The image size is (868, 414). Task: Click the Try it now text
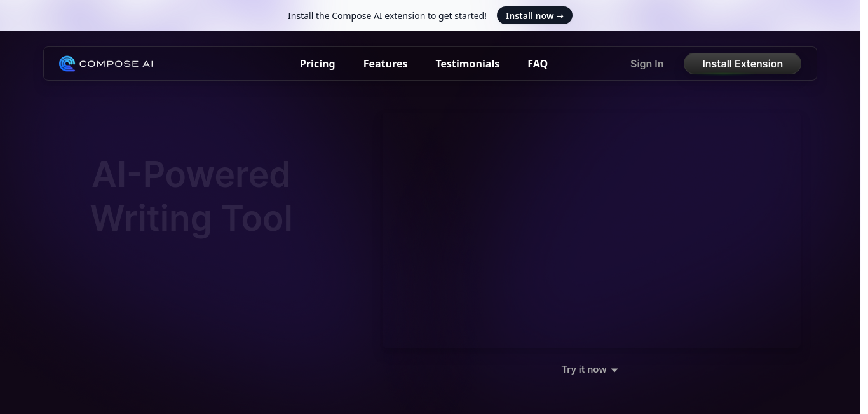tap(583, 369)
